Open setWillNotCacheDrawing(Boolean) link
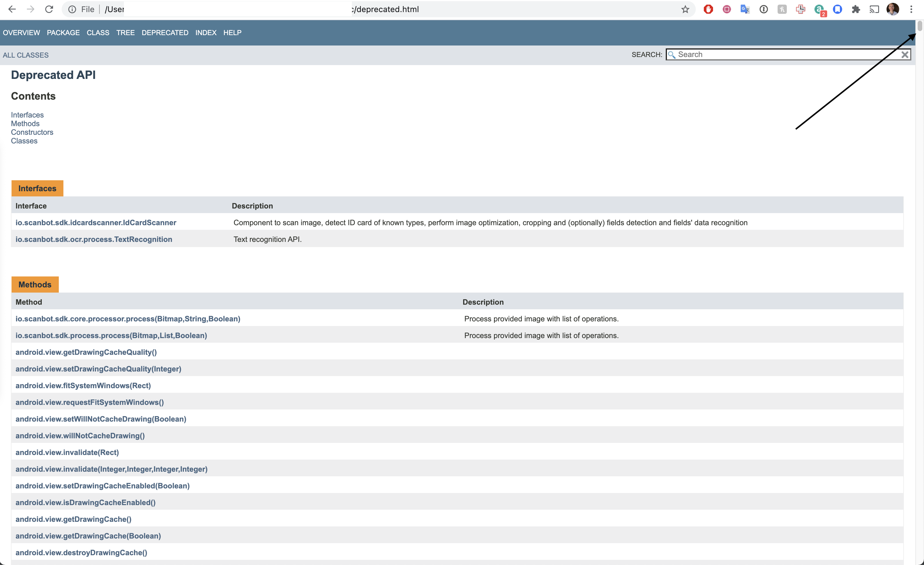 (x=101, y=419)
